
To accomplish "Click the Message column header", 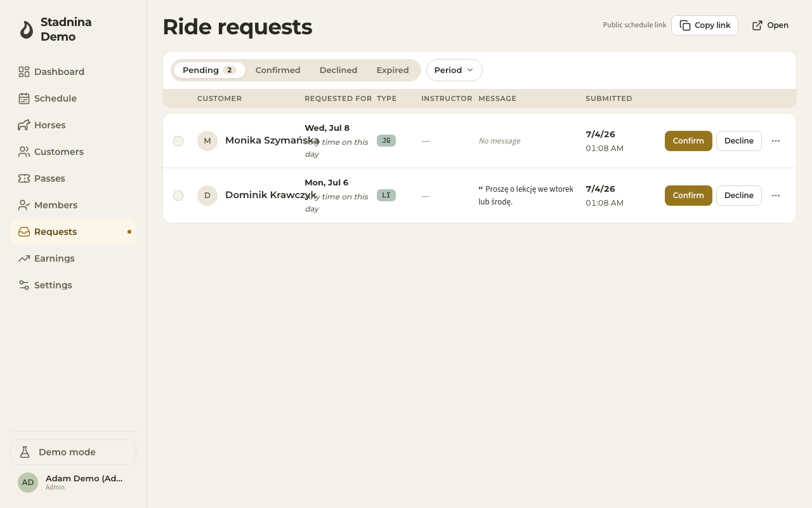I will point(497,98).
